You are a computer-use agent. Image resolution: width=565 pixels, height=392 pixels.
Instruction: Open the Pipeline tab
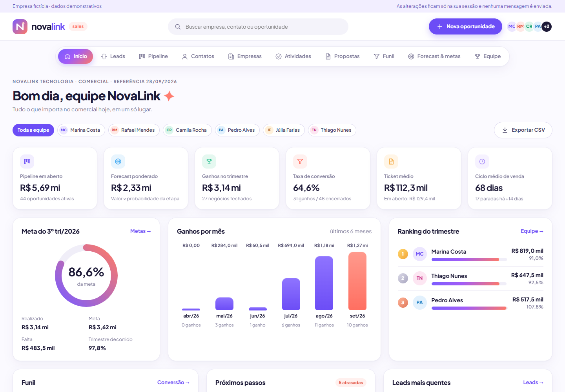tap(153, 56)
